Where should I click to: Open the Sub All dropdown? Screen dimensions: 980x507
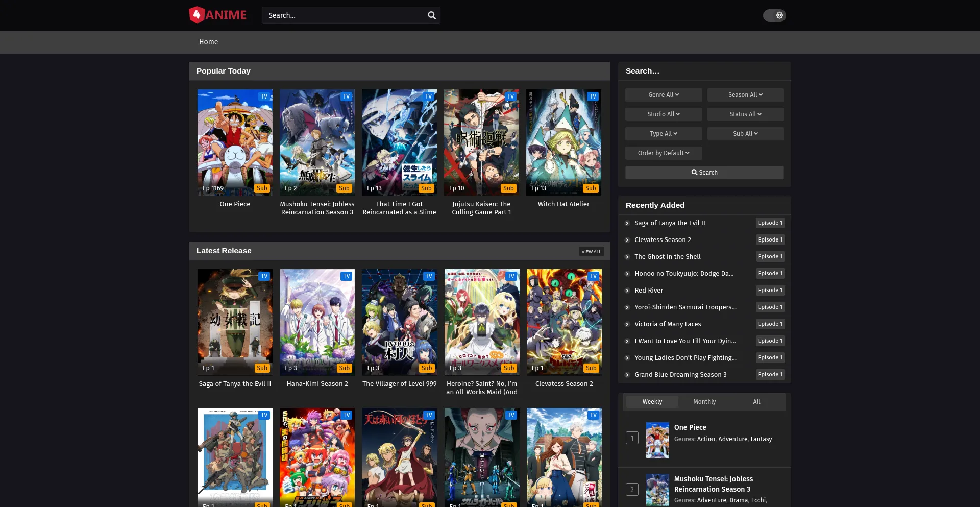[x=745, y=134]
